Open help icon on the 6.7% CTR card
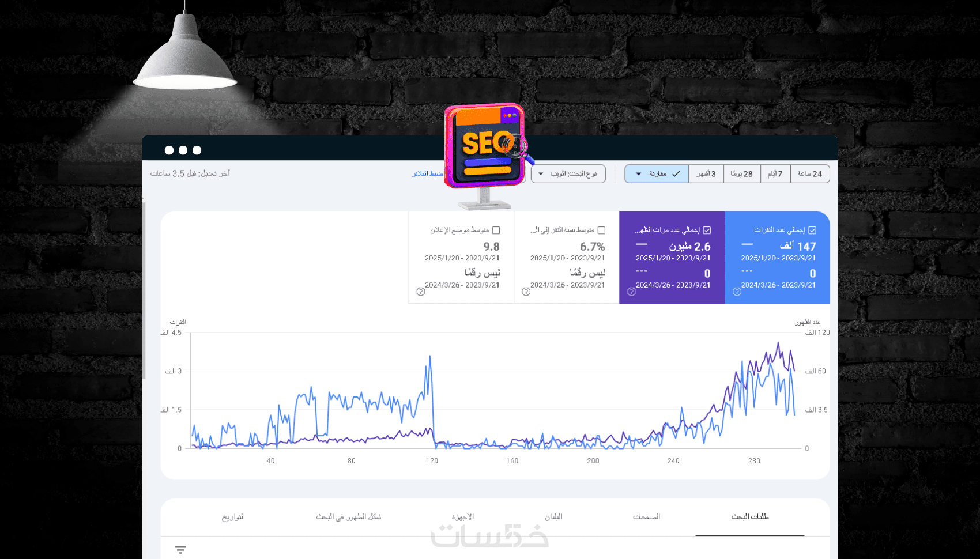This screenshot has height=559, width=980. pos(526,292)
